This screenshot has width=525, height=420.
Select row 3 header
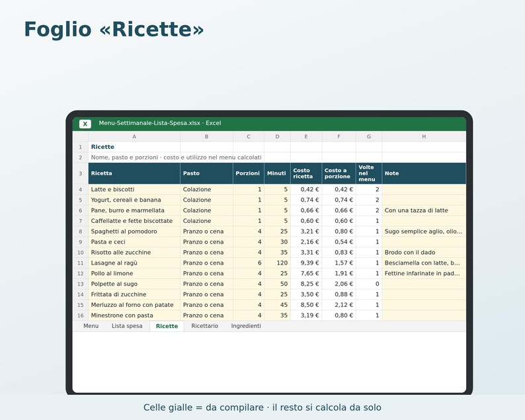tap(81, 173)
